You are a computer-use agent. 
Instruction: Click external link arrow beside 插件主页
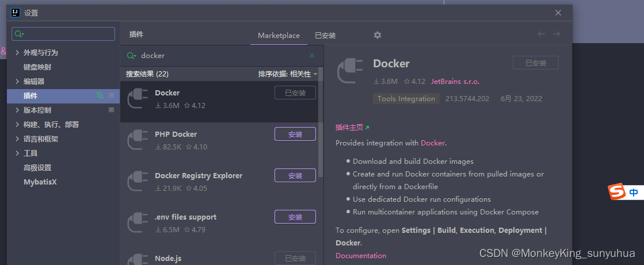367,128
